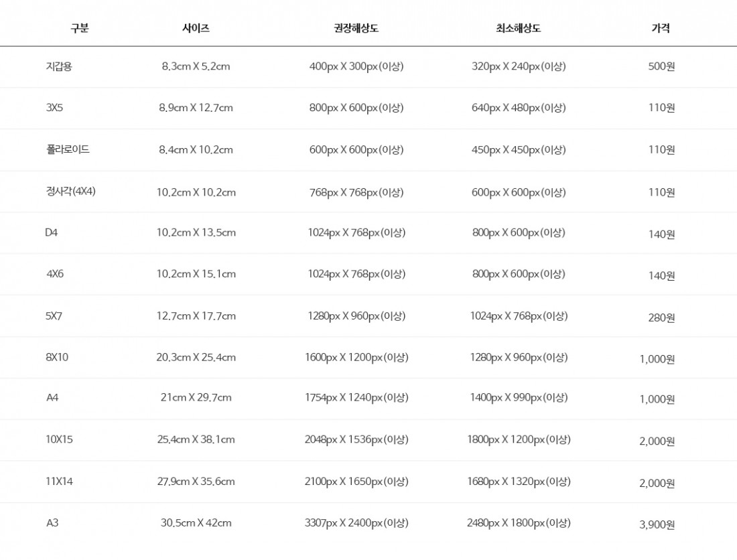
Task: Select the D4 row label
Action: click(52, 232)
